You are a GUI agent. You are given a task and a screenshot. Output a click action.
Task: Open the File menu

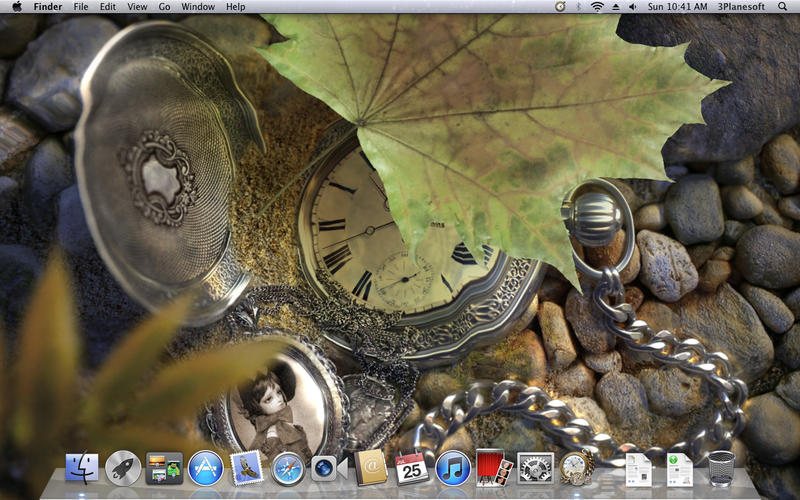click(81, 7)
